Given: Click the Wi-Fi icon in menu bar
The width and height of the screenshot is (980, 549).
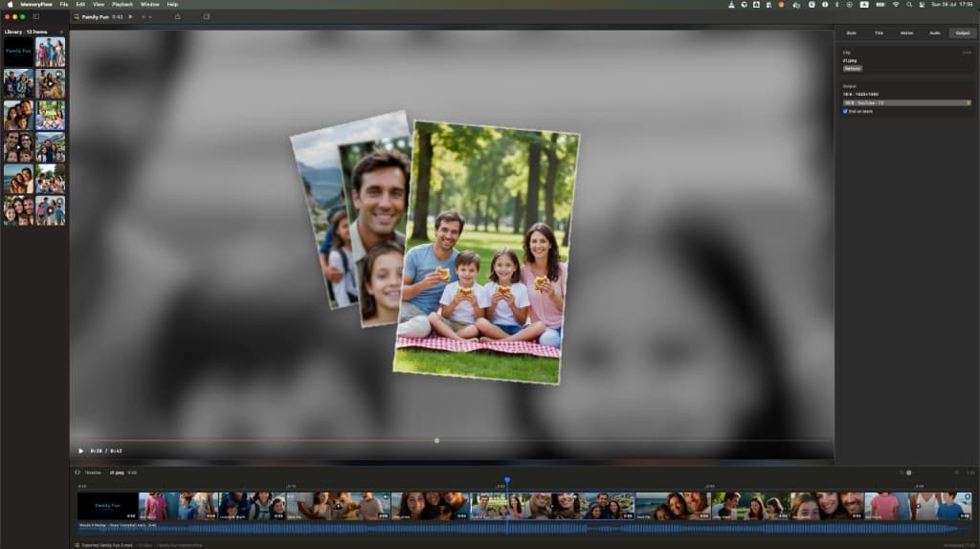Looking at the screenshot, I should click(x=896, y=5).
